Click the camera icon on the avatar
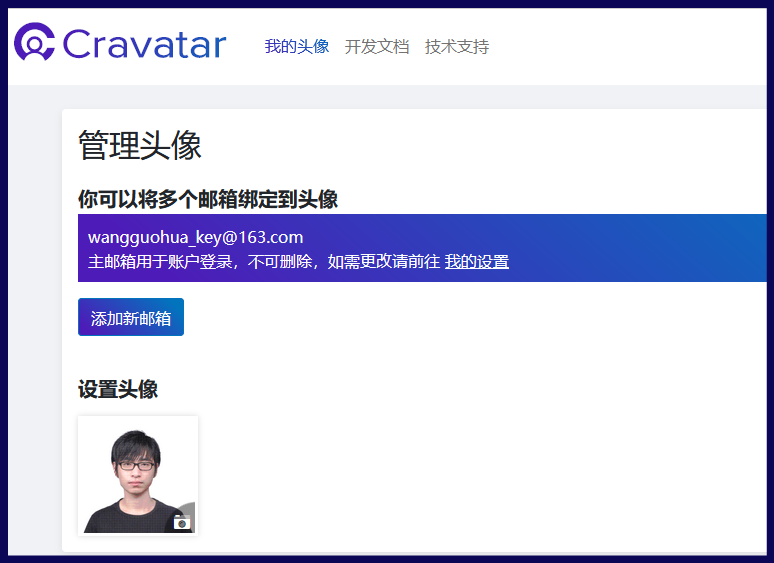The image size is (774, 563). click(x=182, y=521)
